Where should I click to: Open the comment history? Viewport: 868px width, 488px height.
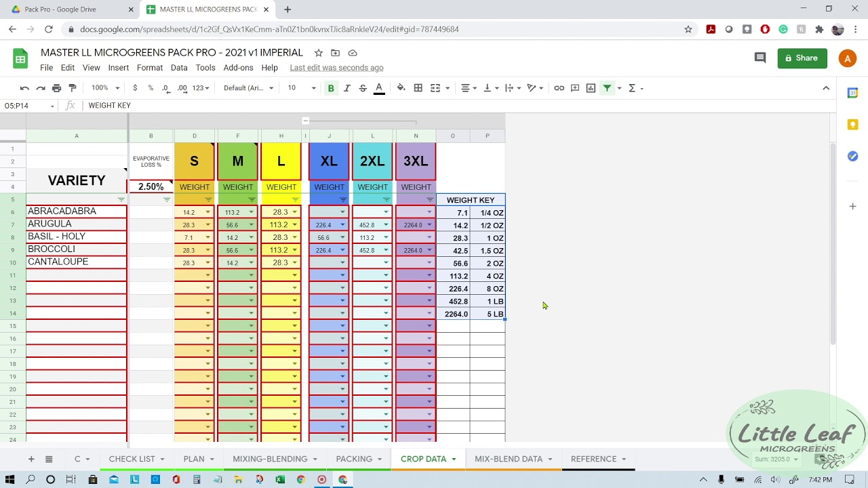click(x=760, y=58)
